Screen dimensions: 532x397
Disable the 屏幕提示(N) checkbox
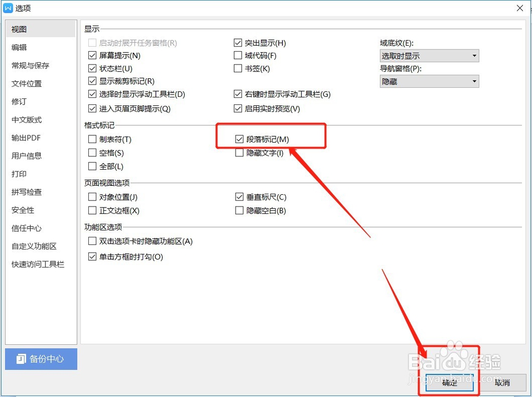pyautogui.click(x=92, y=55)
